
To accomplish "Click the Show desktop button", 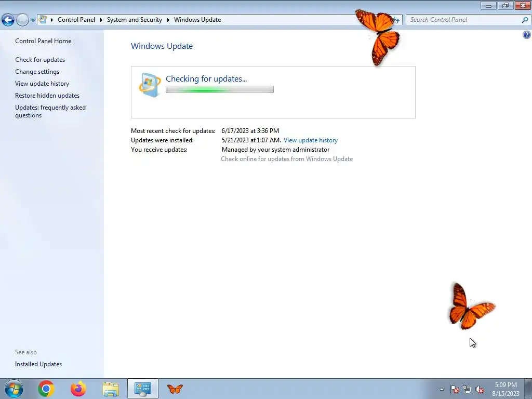I will tap(528, 389).
